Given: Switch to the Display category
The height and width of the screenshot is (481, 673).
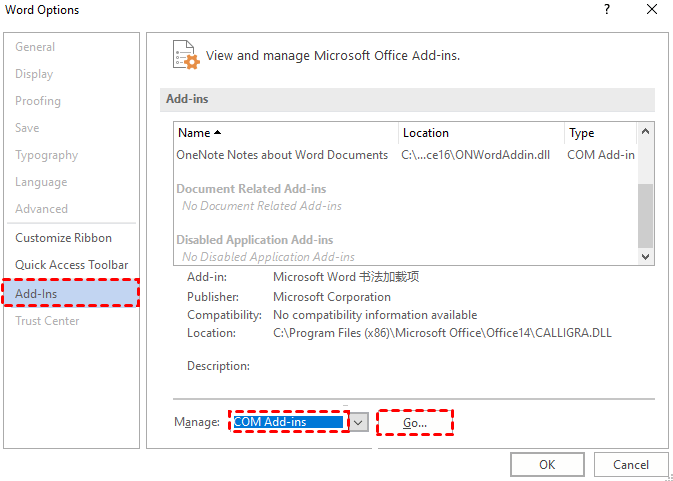Looking at the screenshot, I should tap(34, 74).
